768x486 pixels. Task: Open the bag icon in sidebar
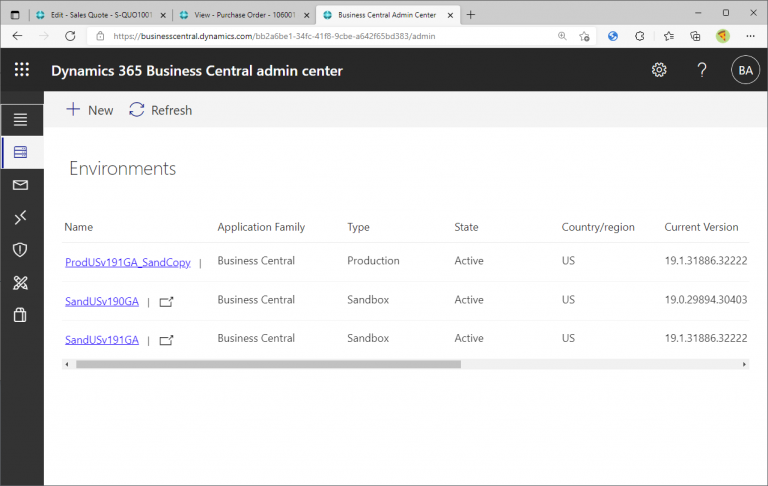(x=21, y=315)
